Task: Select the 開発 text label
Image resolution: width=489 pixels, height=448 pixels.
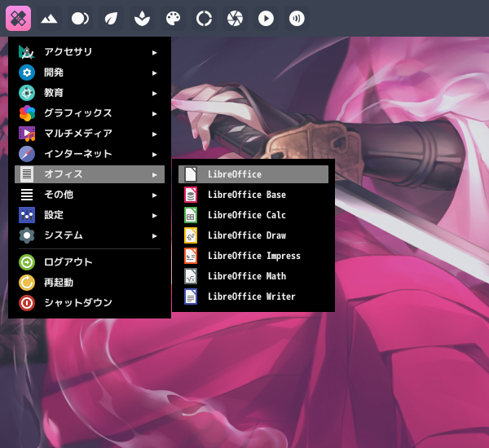Action: point(54,72)
